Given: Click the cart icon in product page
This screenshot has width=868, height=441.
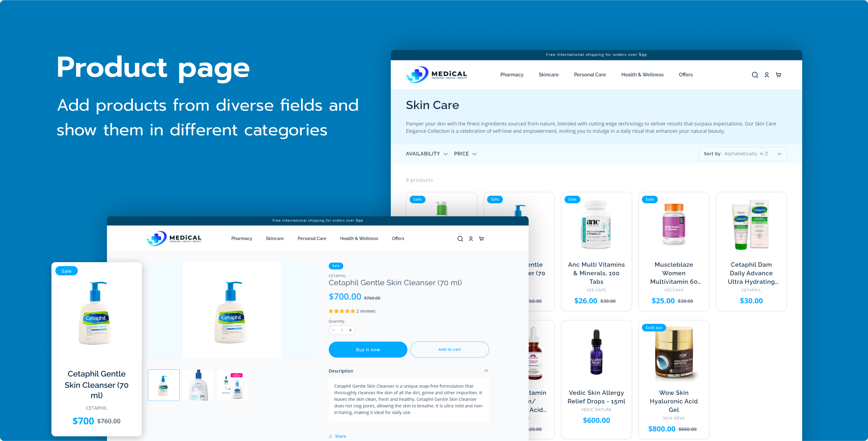Looking at the screenshot, I should click(482, 239).
